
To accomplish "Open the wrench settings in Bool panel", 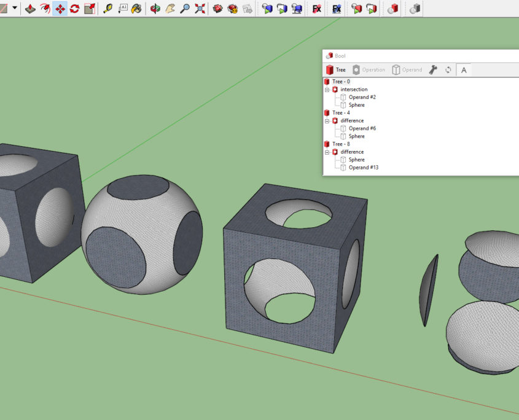I will 433,70.
